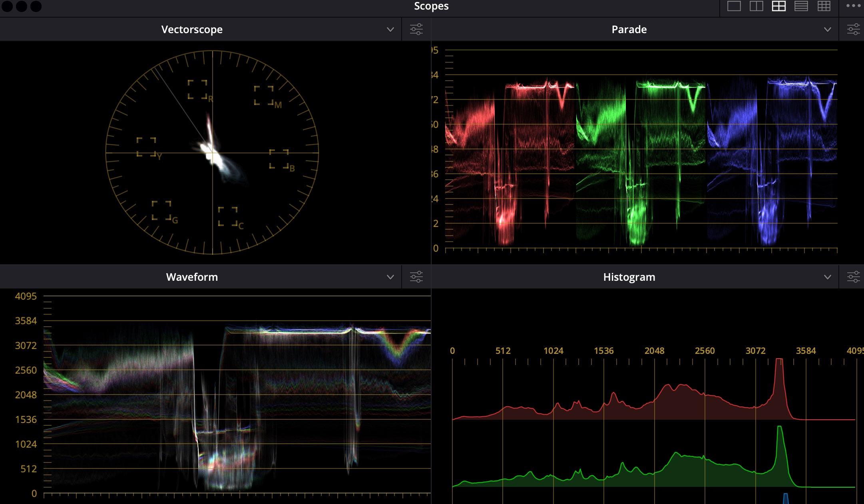
Task: Open Histogram settings sliders icon
Action: [853, 277]
